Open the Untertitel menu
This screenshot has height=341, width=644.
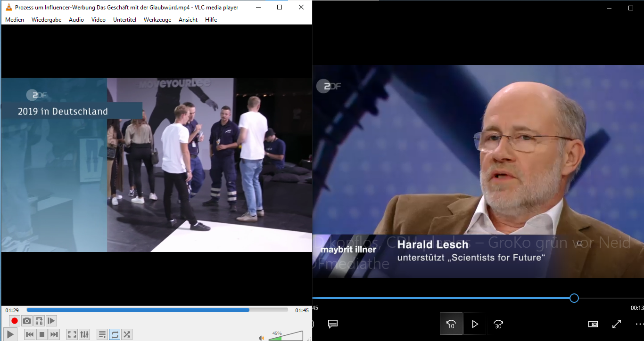coord(124,20)
